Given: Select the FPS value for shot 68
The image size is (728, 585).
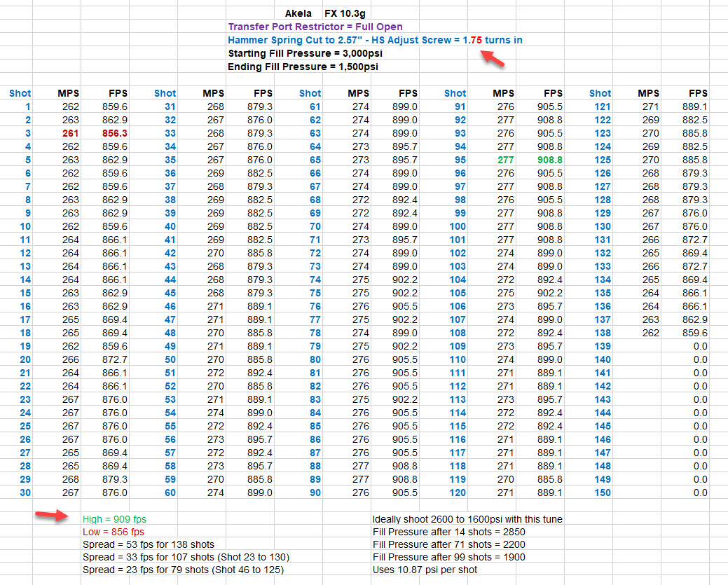Looking at the screenshot, I should click(405, 200).
